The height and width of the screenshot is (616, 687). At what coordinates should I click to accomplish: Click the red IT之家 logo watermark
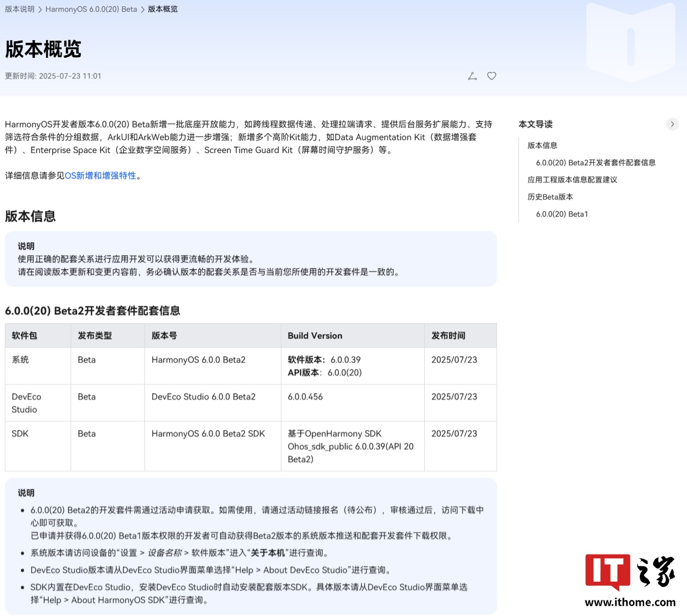click(x=607, y=572)
